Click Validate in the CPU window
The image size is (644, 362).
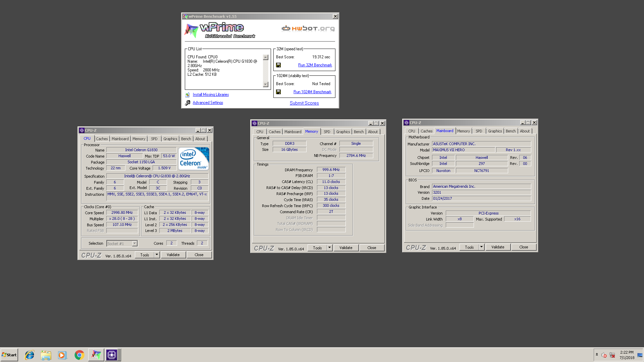(x=173, y=255)
